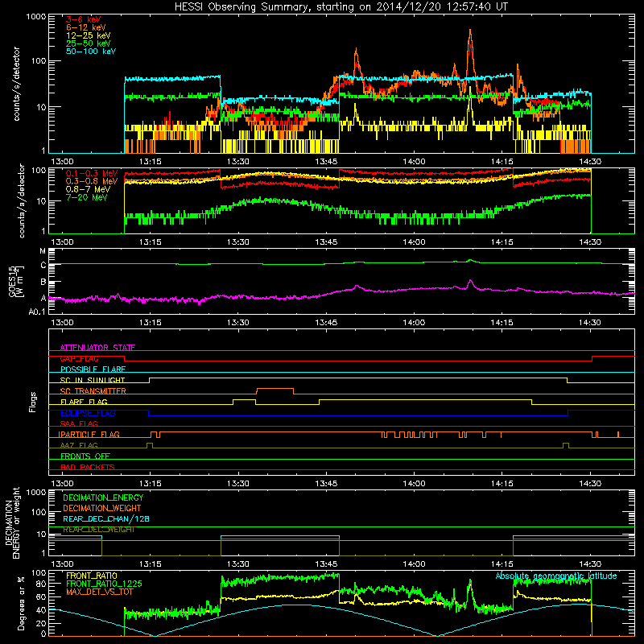This screenshot has height=644, width=644.
Task: Click counts/s/detector axis title of MeV panel
Action: point(22,200)
